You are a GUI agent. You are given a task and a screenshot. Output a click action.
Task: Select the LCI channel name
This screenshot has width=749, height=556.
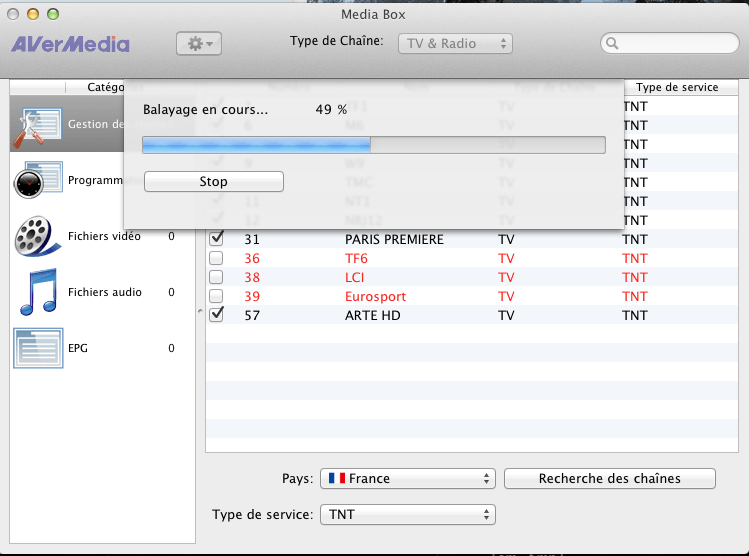pos(354,278)
